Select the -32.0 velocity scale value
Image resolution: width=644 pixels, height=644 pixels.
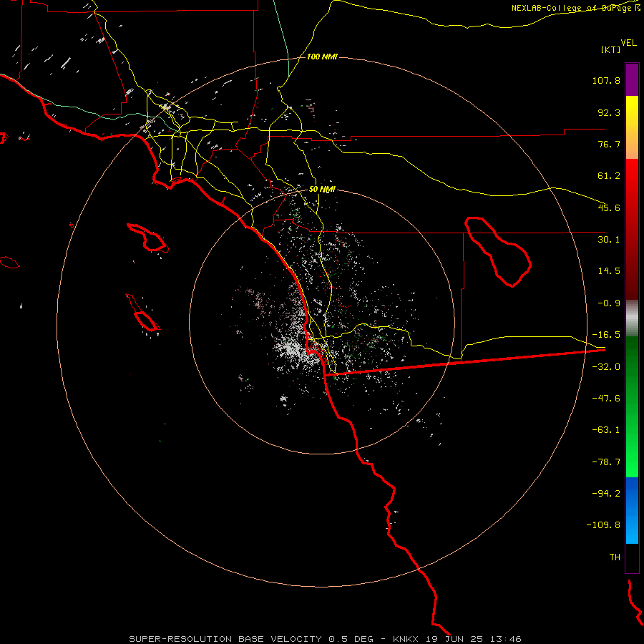point(606,367)
